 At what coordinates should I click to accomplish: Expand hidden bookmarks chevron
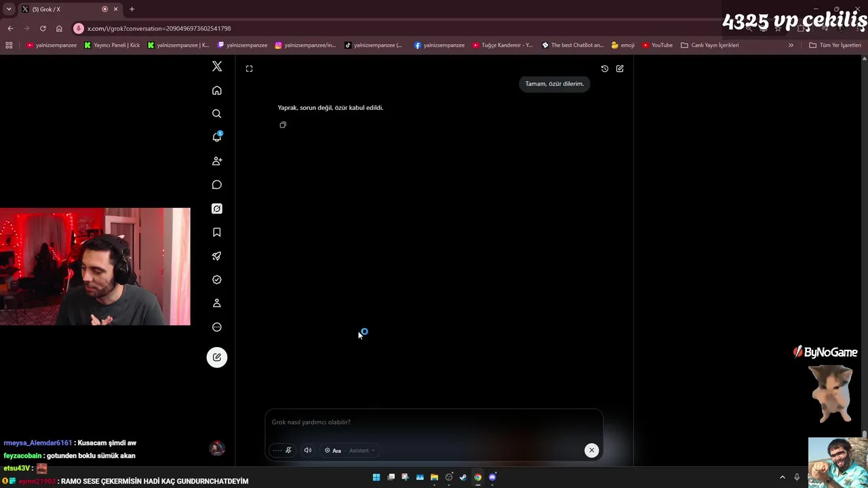pyautogui.click(x=791, y=45)
